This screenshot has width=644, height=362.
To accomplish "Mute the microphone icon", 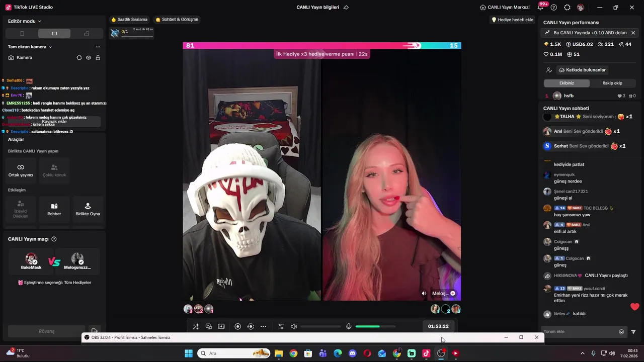I will pos(349,326).
